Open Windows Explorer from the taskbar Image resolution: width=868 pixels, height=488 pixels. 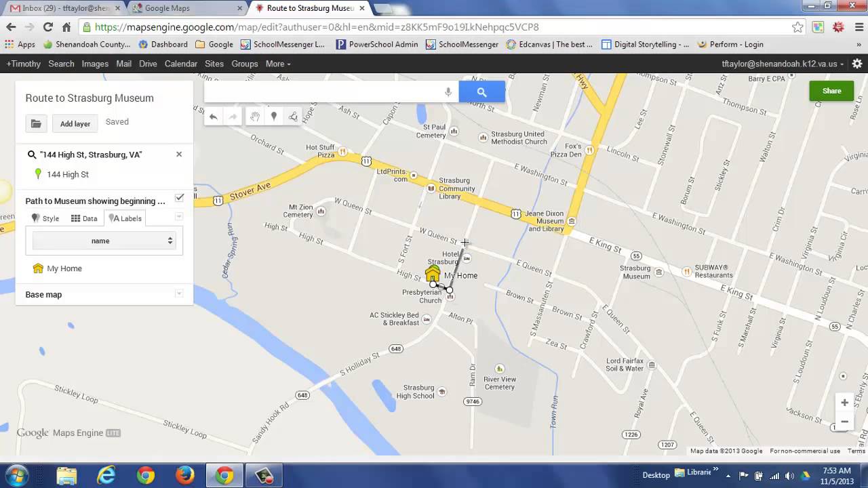pos(66,475)
